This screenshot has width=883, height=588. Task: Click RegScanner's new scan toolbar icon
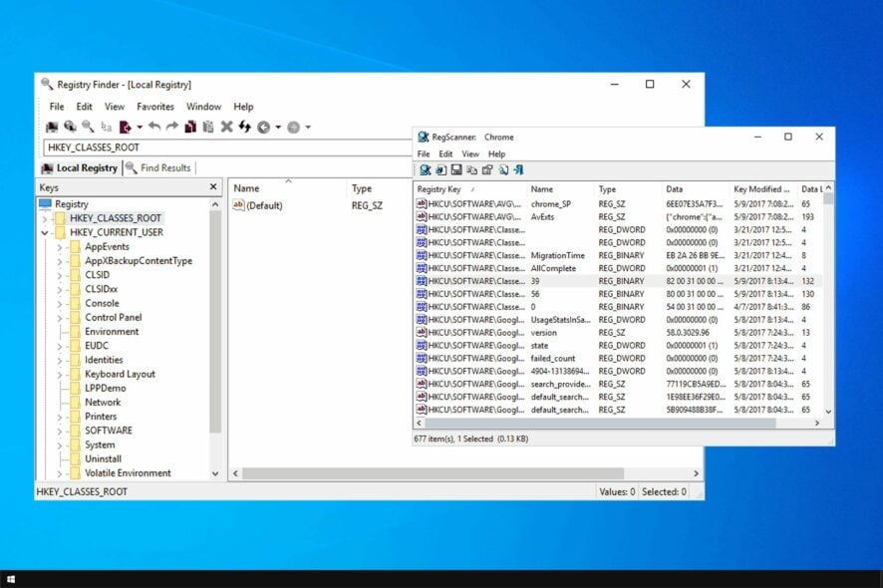(426, 170)
